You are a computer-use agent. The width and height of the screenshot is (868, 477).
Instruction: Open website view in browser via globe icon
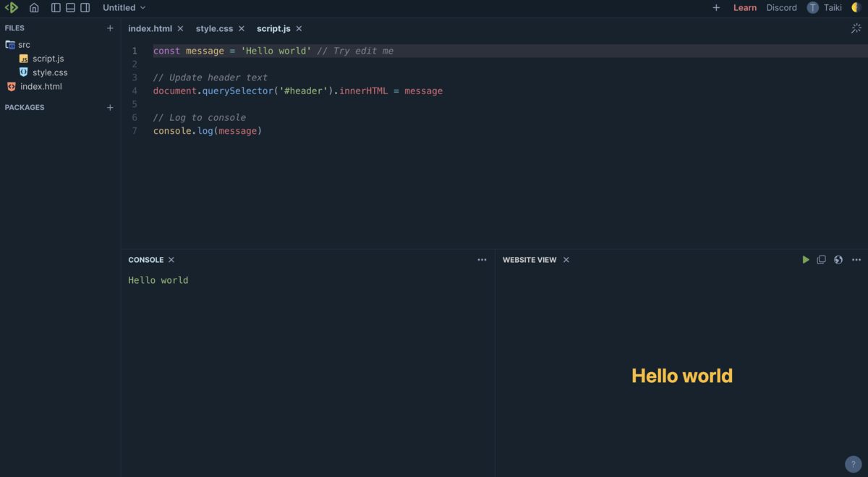[x=838, y=259]
